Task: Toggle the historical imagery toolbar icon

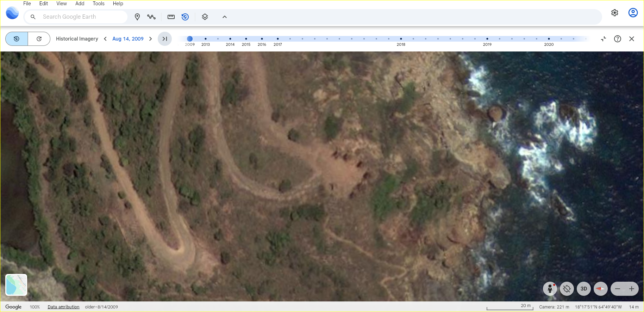Action: [x=185, y=17]
